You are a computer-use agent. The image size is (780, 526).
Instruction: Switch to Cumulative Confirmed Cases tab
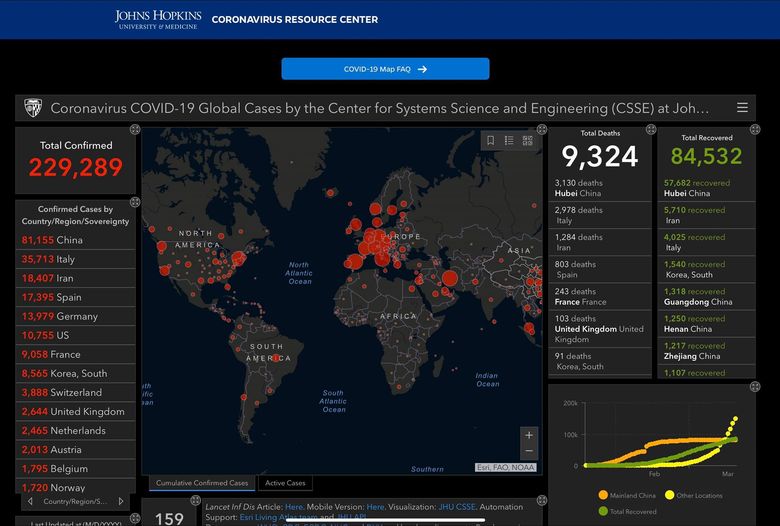pyautogui.click(x=202, y=483)
